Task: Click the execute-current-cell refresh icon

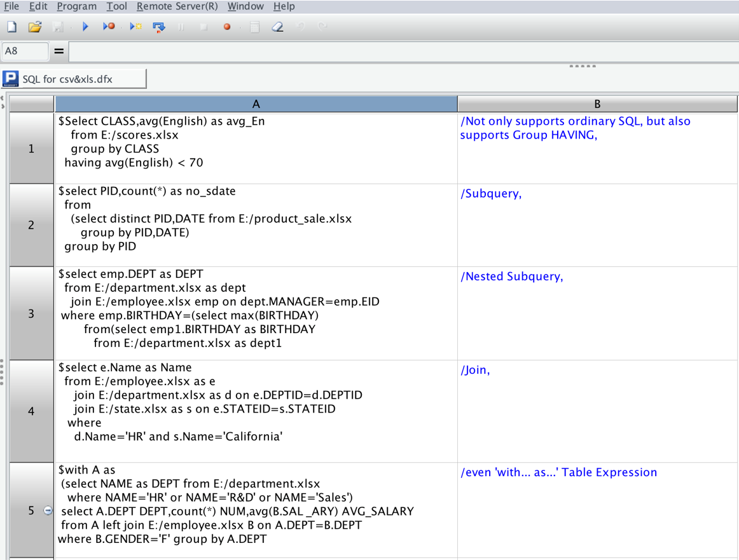Action: [159, 27]
